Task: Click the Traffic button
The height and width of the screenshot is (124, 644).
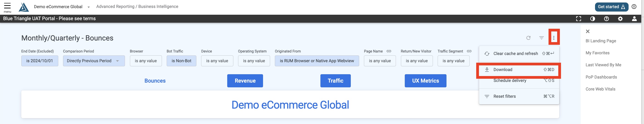Action: 336,81
